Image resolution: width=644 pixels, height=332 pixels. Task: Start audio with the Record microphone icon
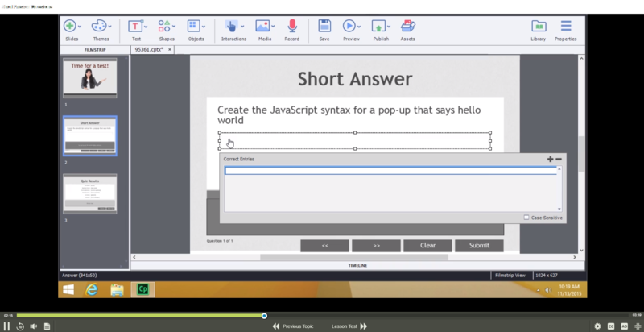point(292,26)
